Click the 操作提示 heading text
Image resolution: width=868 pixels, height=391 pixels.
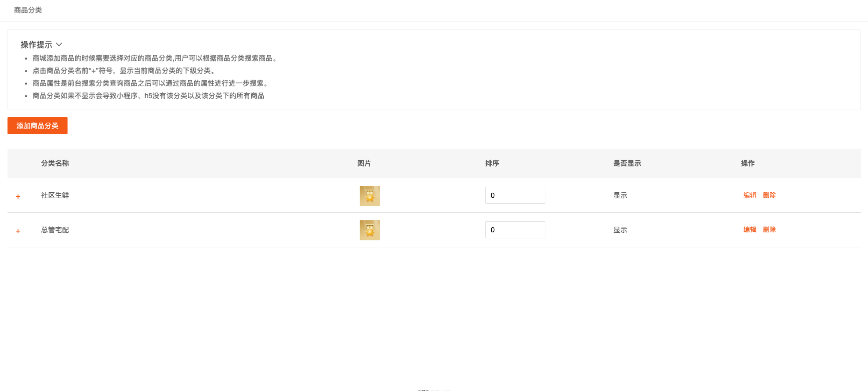[37, 45]
